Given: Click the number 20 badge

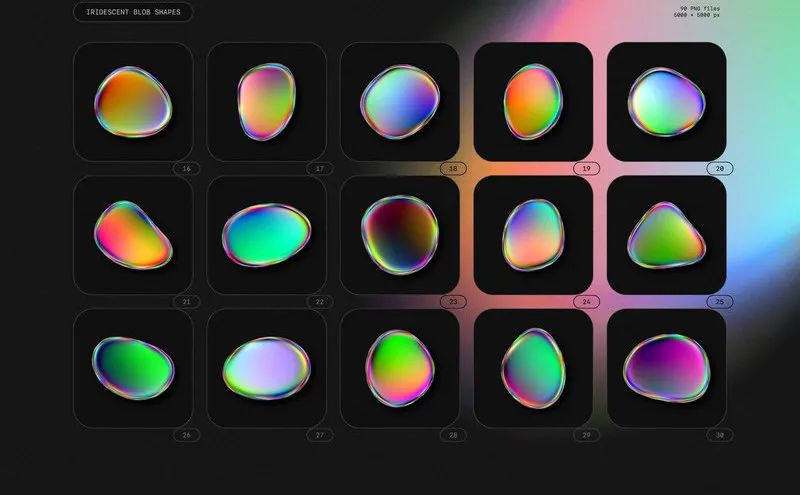Looking at the screenshot, I should coord(719,169).
